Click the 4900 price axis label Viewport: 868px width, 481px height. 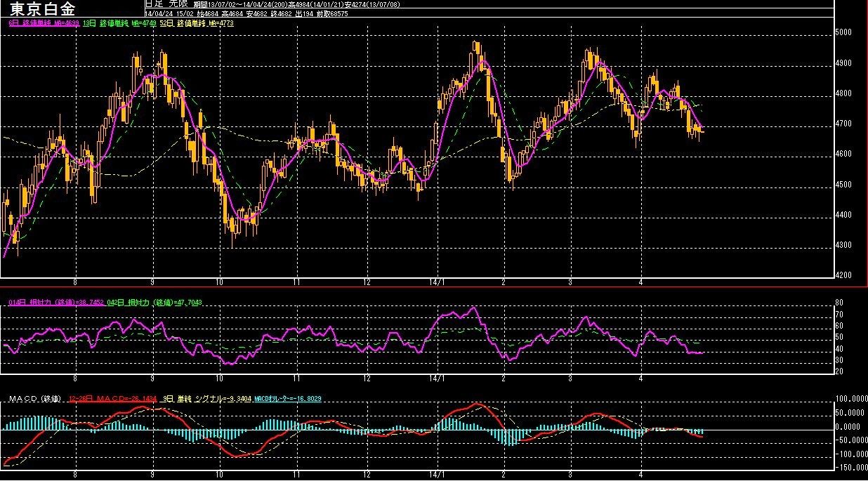tap(843, 63)
